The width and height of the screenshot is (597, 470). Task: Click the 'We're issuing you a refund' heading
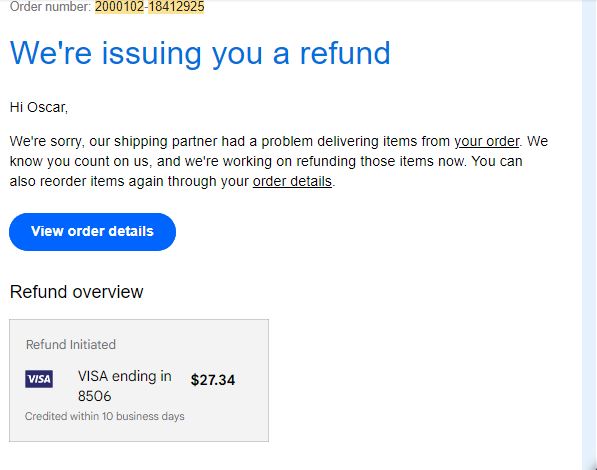[200, 54]
